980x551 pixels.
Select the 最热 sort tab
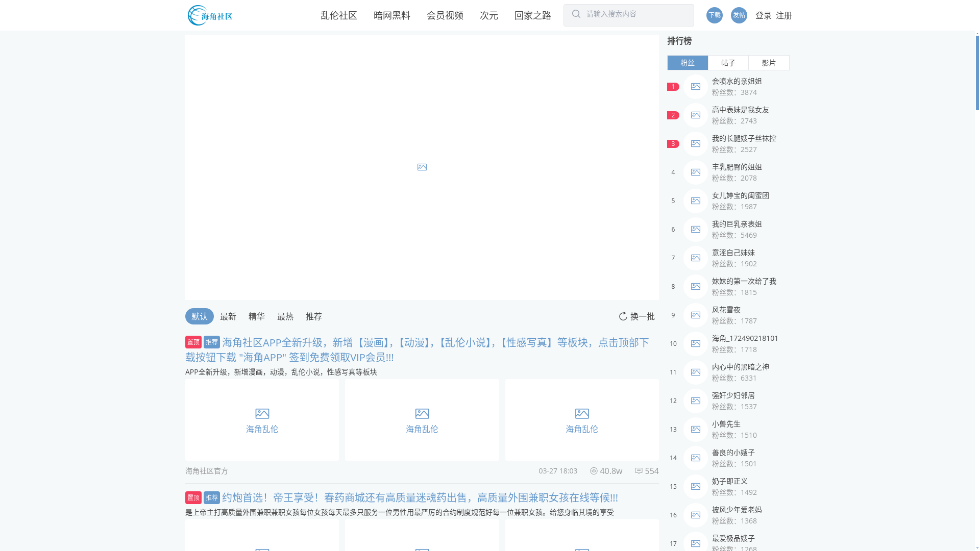tap(285, 316)
